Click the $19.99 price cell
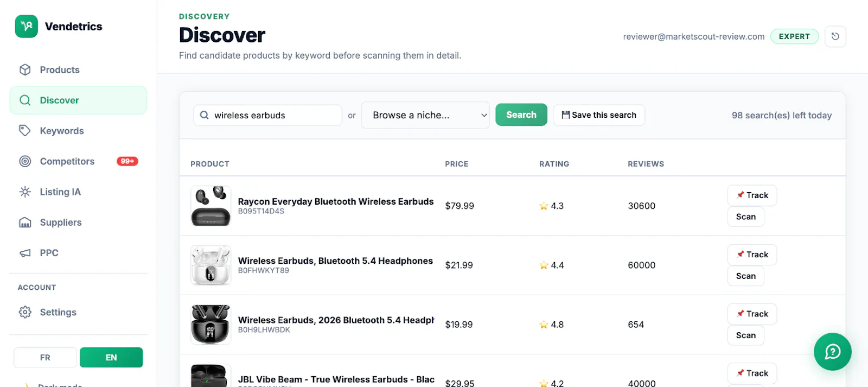 point(459,325)
